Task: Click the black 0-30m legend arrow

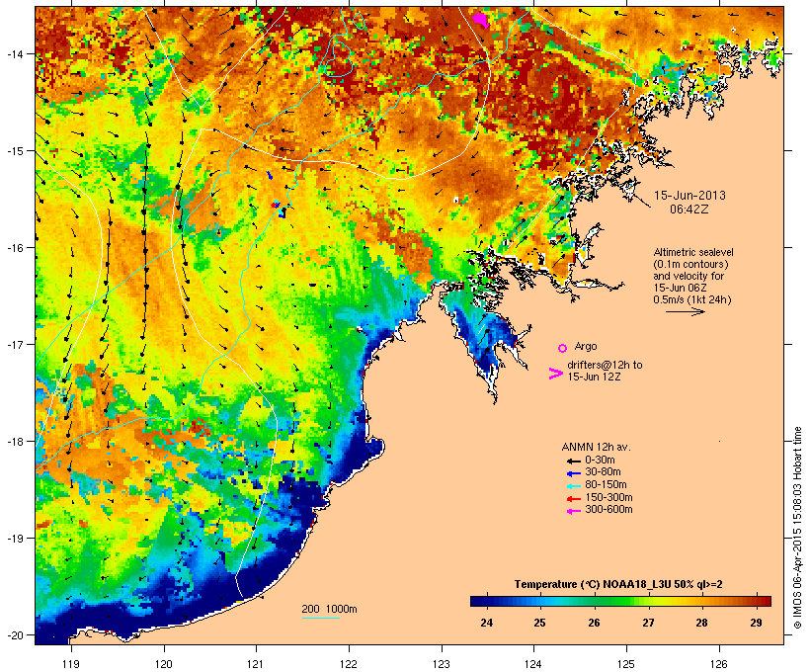Action: click(573, 461)
